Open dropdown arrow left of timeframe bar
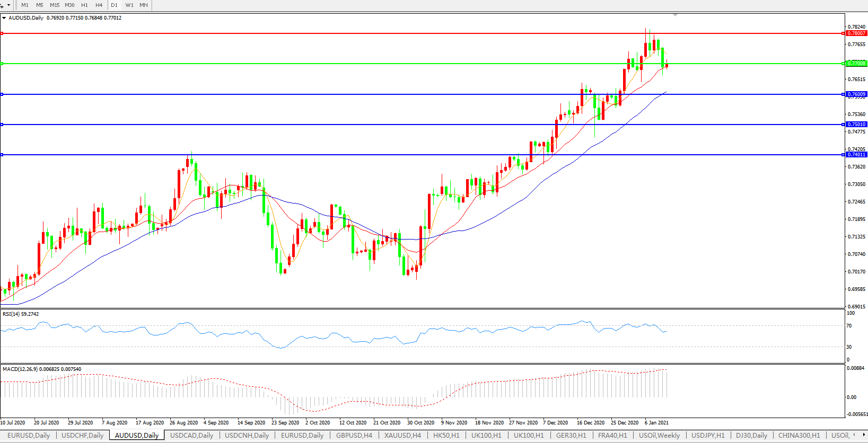This screenshot has width=868, height=443. click(8, 5)
